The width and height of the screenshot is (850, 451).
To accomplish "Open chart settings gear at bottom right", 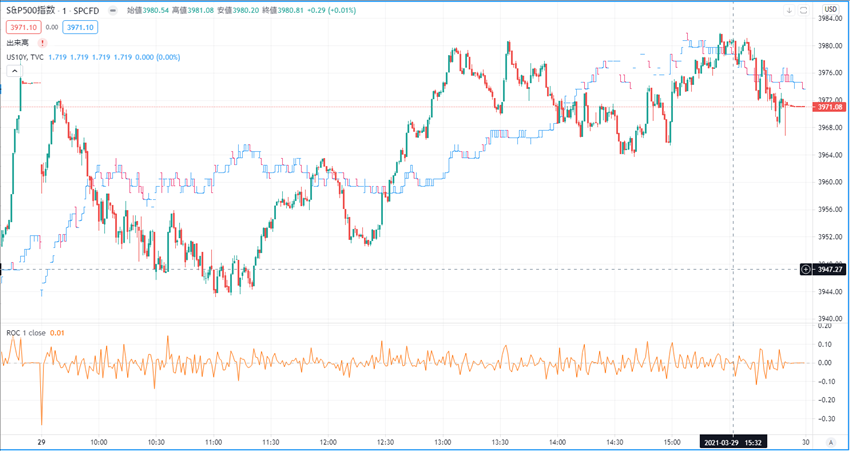I will point(830,441).
